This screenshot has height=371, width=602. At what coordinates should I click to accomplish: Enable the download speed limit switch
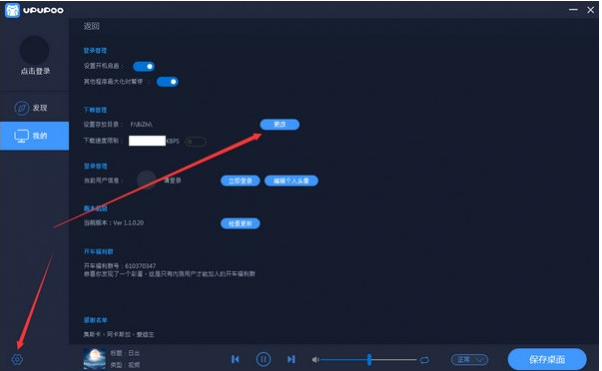point(195,142)
